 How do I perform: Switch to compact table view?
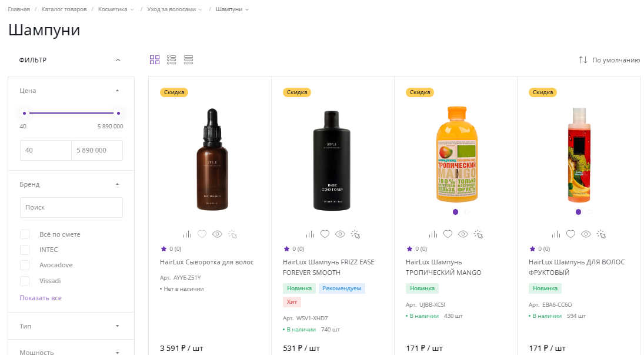pos(189,59)
